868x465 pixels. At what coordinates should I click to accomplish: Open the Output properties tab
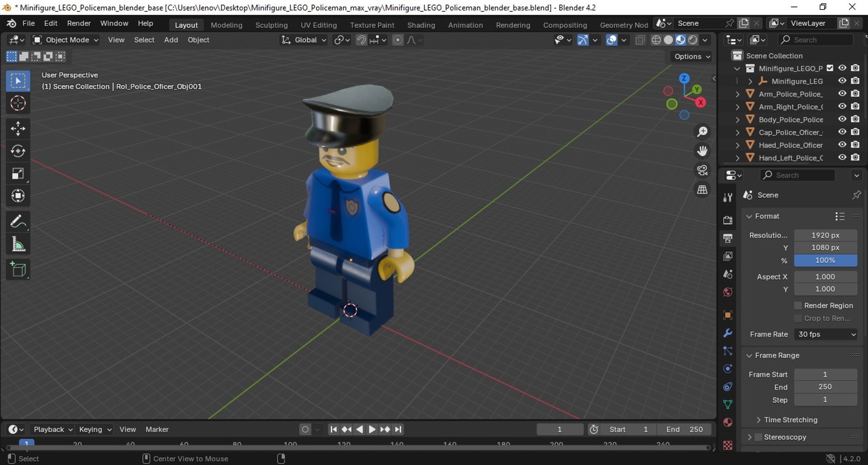pyautogui.click(x=728, y=238)
